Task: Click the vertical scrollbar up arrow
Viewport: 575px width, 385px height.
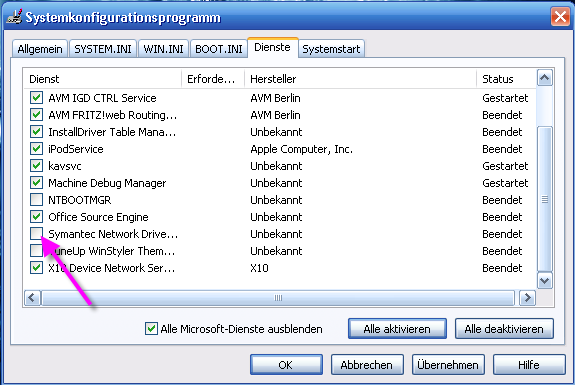Action: (x=545, y=78)
